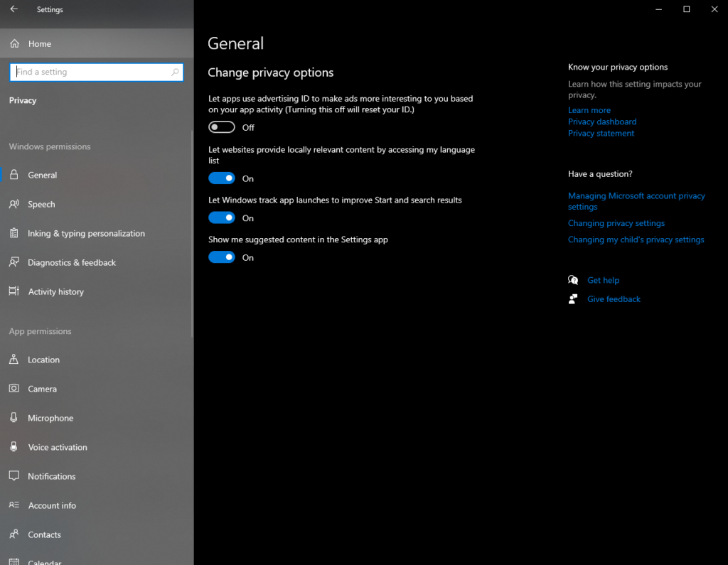728x565 pixels.
Task: Click Changing privacy settings link
Action: pyautogui.click(x=616, y=223)
